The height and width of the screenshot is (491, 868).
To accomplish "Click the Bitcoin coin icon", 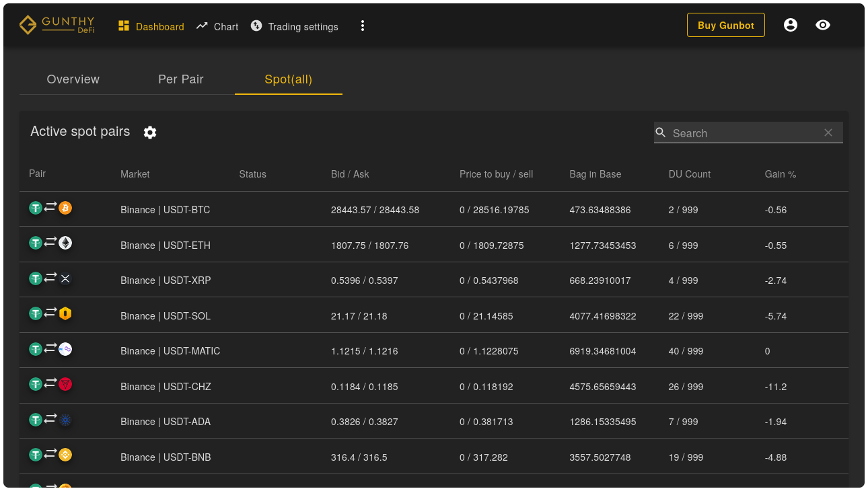I will point(65,208).
